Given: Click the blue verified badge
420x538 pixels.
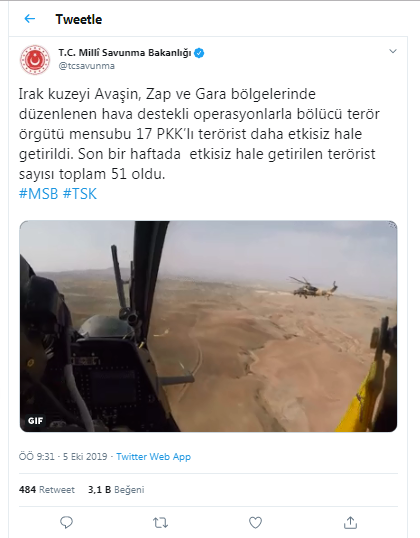Looking at the screenshot, I should [199, 53].
